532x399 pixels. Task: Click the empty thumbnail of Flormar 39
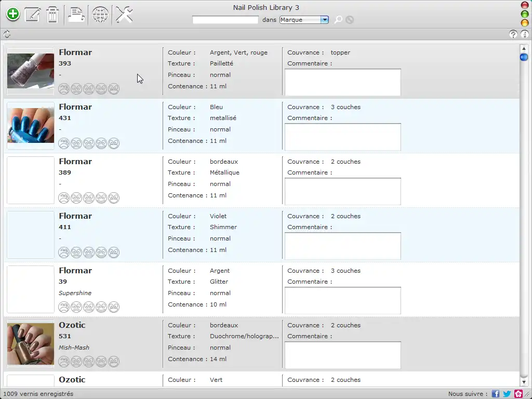click(31, 289)
